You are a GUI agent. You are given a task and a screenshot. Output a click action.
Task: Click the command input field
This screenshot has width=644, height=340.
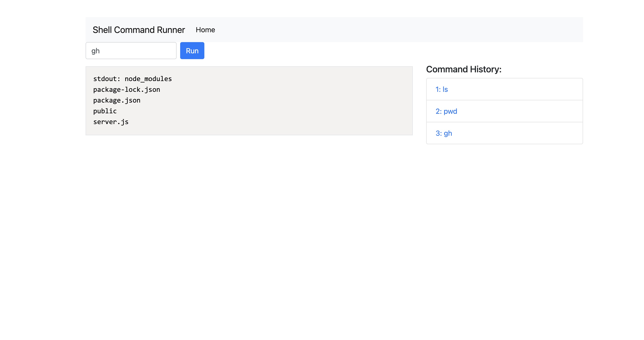click(x=131, y=50)
